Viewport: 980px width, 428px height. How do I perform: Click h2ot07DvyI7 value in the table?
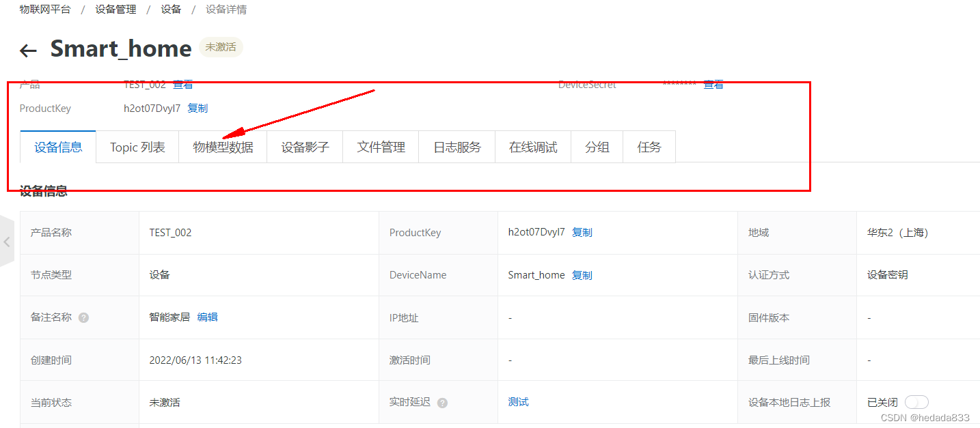(536, 232)
